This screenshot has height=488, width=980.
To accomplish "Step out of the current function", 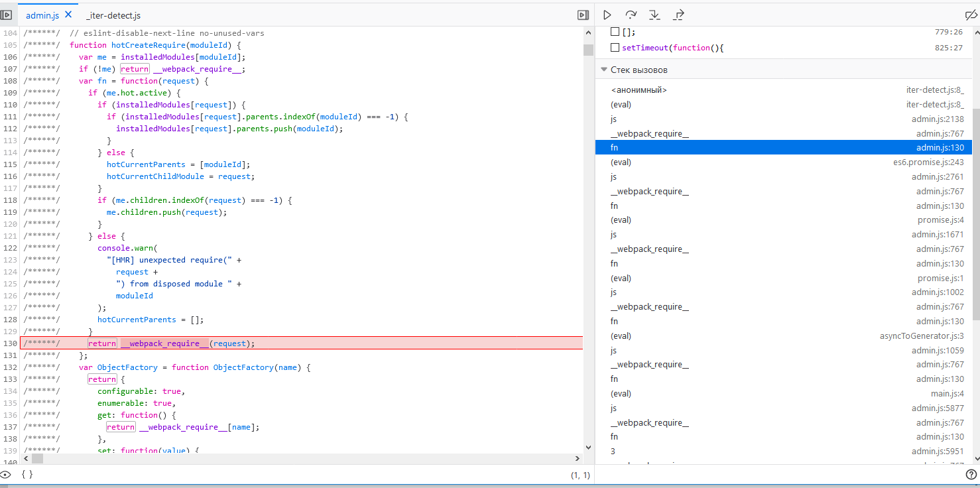I will (678, 14).
